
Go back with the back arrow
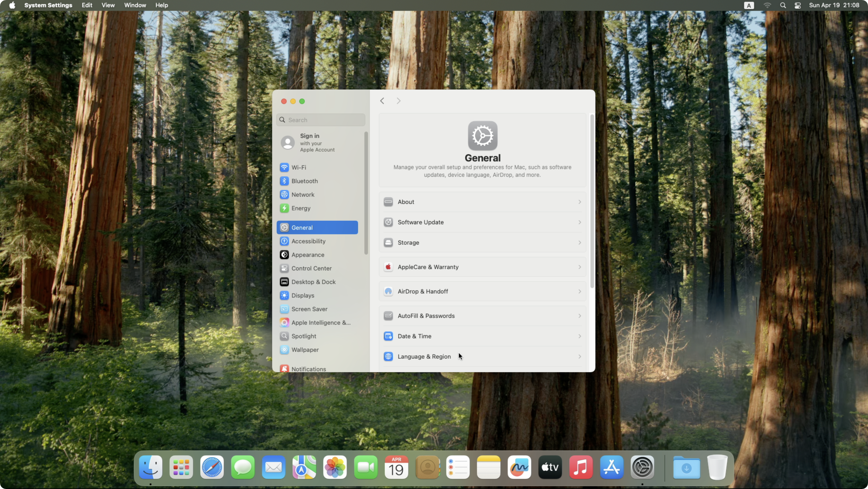pyautogui.click(x=382, y=101)
